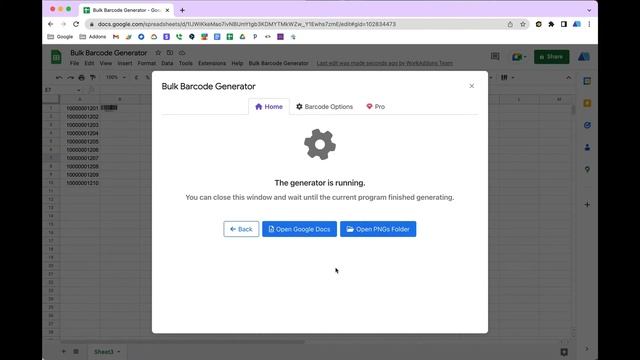Click cell containing 10000001205
640x360 pixels.
pyautogui.click(x=80, y=142)
